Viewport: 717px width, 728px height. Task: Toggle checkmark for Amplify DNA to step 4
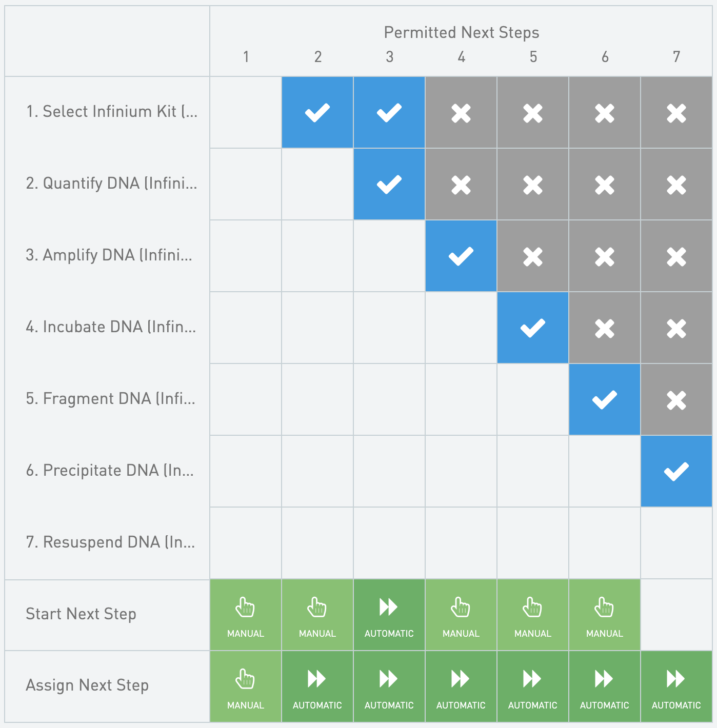click(461, 256)
